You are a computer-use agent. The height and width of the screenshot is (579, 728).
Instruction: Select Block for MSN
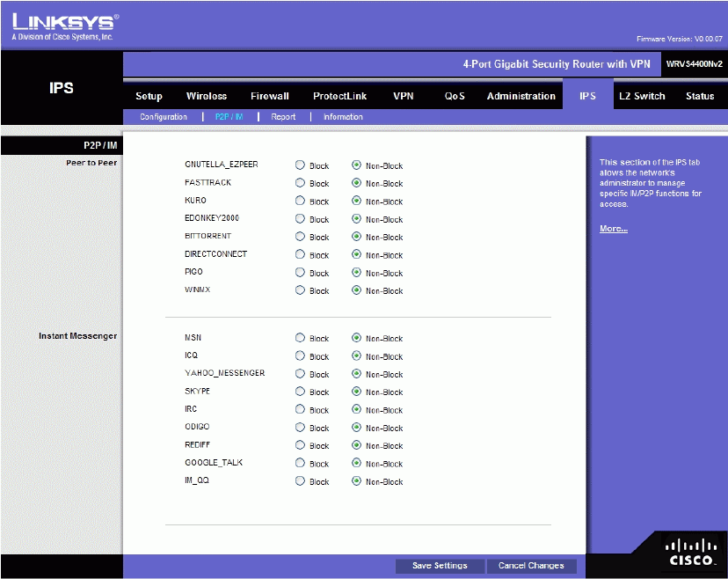pyautogui.click(x=300, y=338)
